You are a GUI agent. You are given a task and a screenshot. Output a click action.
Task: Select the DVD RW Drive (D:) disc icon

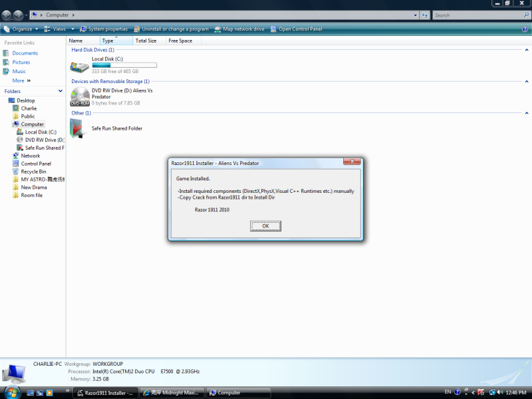pyautogui.click(x=80, y=96)
